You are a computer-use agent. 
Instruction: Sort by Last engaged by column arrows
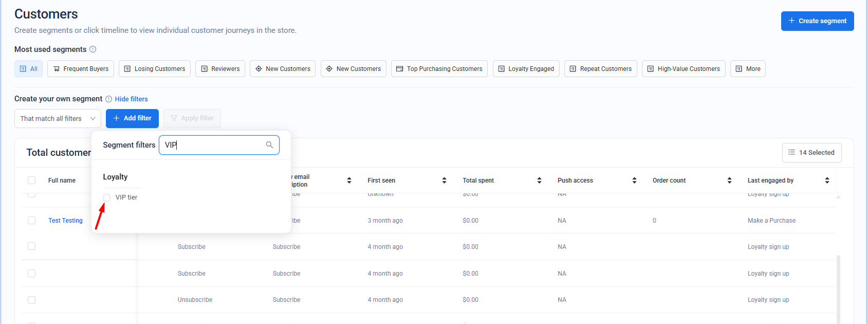(827, 181)
